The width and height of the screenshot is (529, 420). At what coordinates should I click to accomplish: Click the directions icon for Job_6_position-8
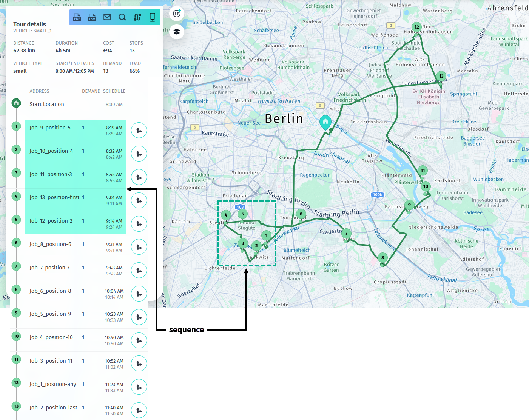[139, 294]
